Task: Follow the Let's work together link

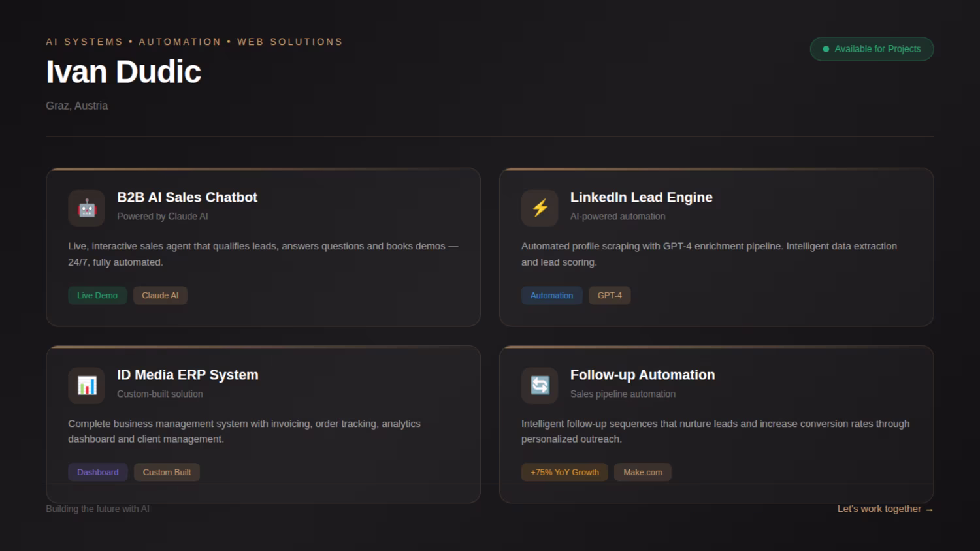Action: (x=885, y=509)
